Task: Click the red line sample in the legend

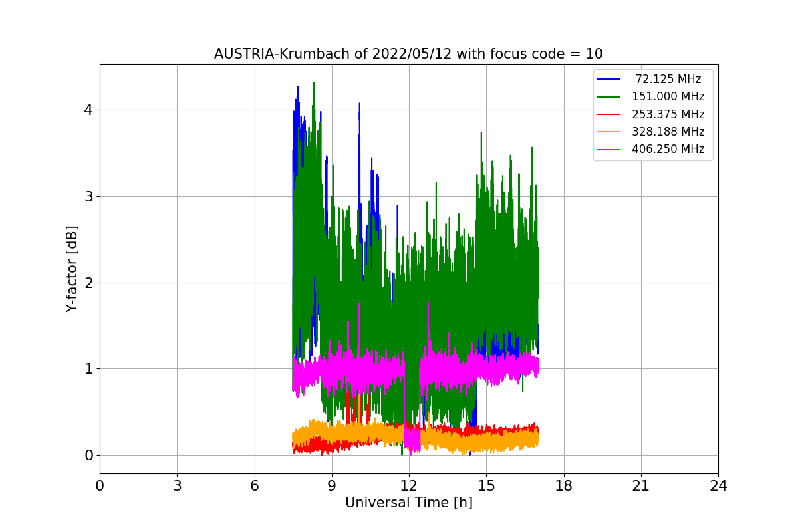Action: click(x=608, y=114)
